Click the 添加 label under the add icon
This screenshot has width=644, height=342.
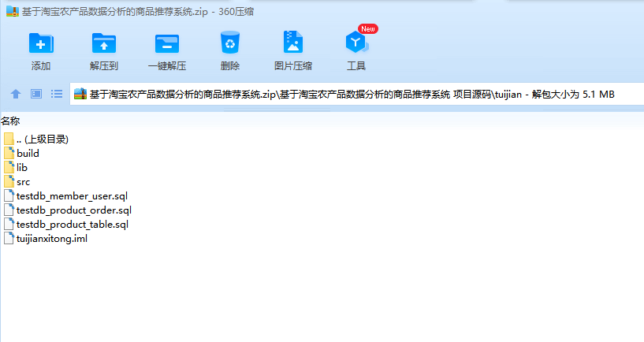point(41,65)
